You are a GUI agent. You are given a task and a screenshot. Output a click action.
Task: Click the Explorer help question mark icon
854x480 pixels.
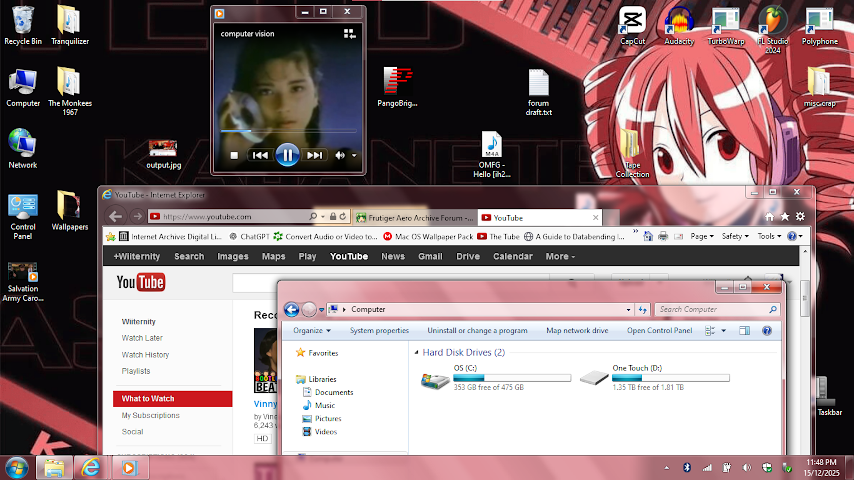tap(767, 330)
